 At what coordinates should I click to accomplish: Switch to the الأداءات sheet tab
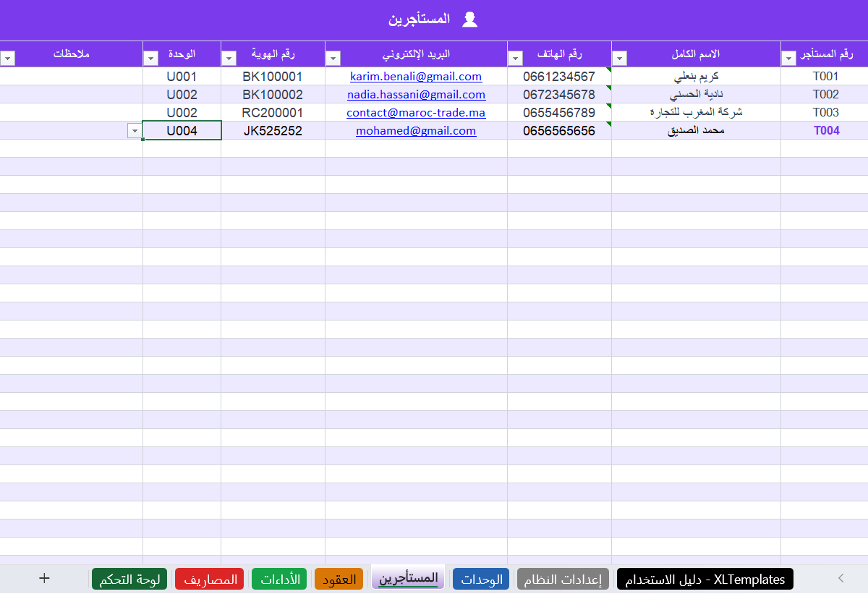(x=279, y=580)
